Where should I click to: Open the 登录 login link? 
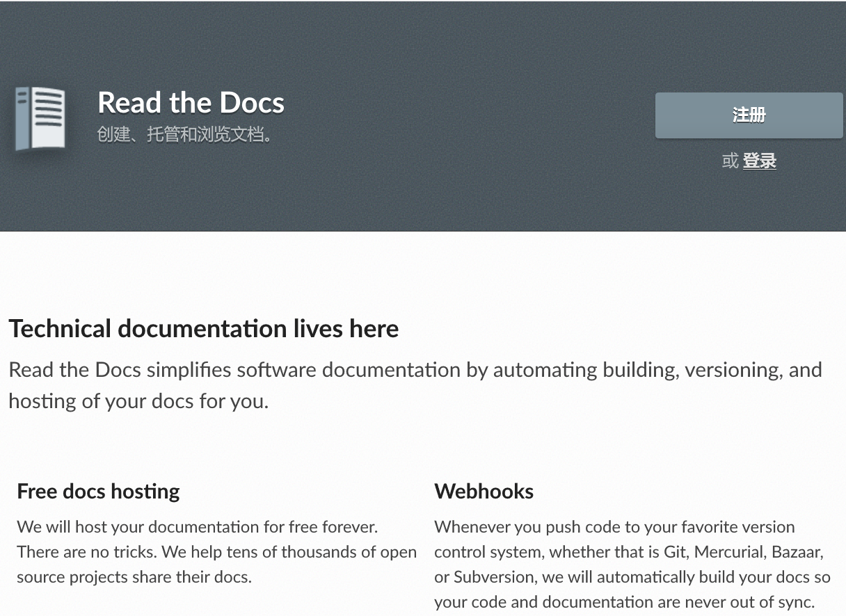pos(759,161)
